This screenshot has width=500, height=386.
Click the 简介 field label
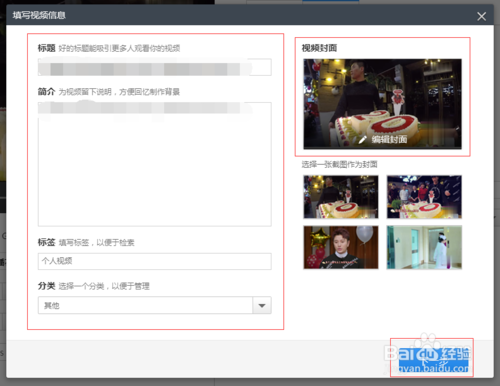[x=46, y=91]
